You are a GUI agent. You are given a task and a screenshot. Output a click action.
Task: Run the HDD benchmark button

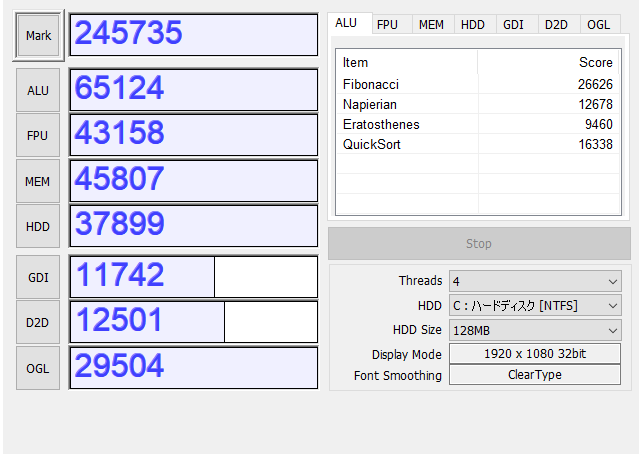(x=38, y=226)
